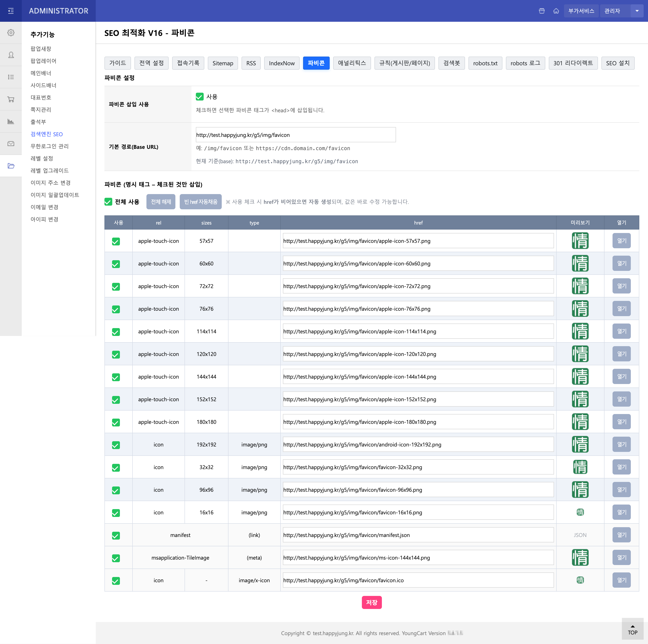
Task: Click the 57x57 apple-icon preview thumbnail
Action: [580, 241]
